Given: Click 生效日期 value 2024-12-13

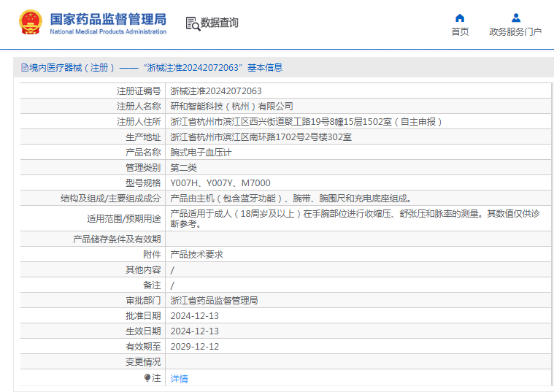Looking at the screenshot, I should (195, 331).
